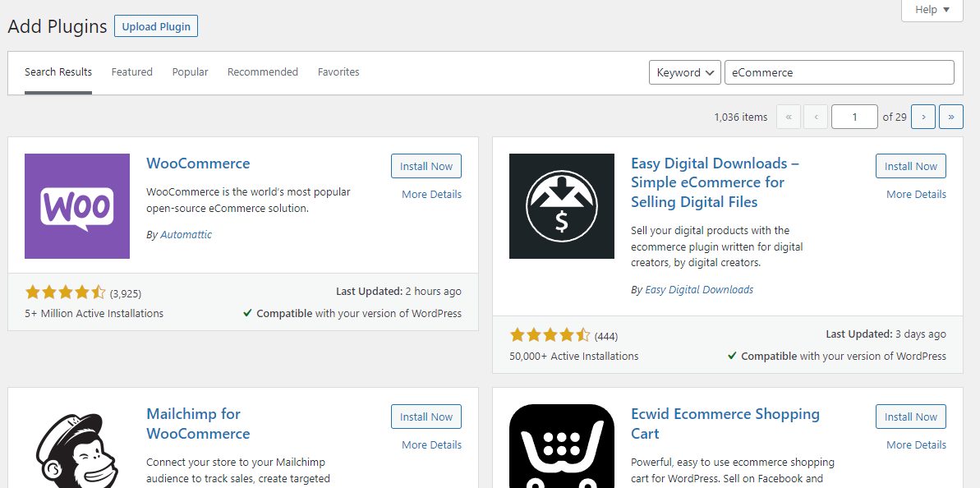This screenshot has width=980, height=488.
Task: Click the Ecwid shopping cart icon
Action: coord(562,446)
